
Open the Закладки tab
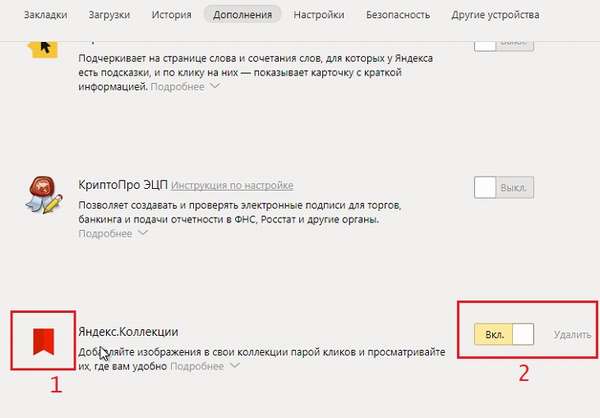click(46, 15)
